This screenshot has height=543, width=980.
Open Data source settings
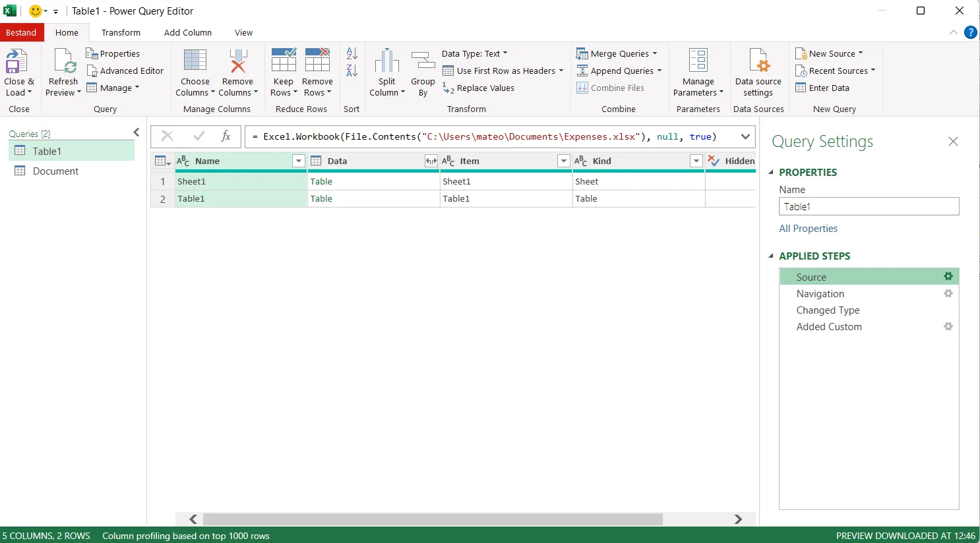click(x=758, y=62)
